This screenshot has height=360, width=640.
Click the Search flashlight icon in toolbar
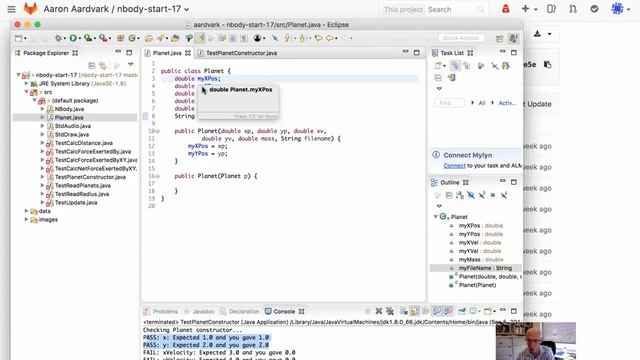tap(161, 38)
